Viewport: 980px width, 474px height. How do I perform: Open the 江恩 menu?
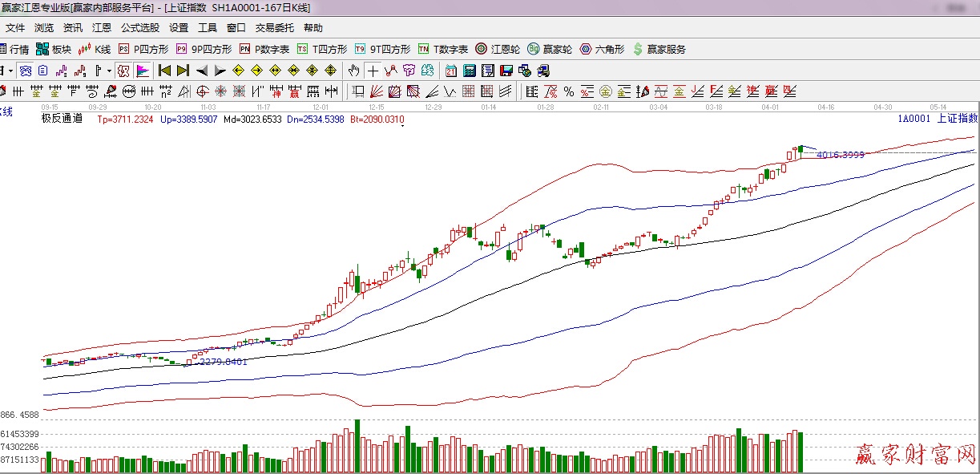pyautogui.click(x=102, y=27)
